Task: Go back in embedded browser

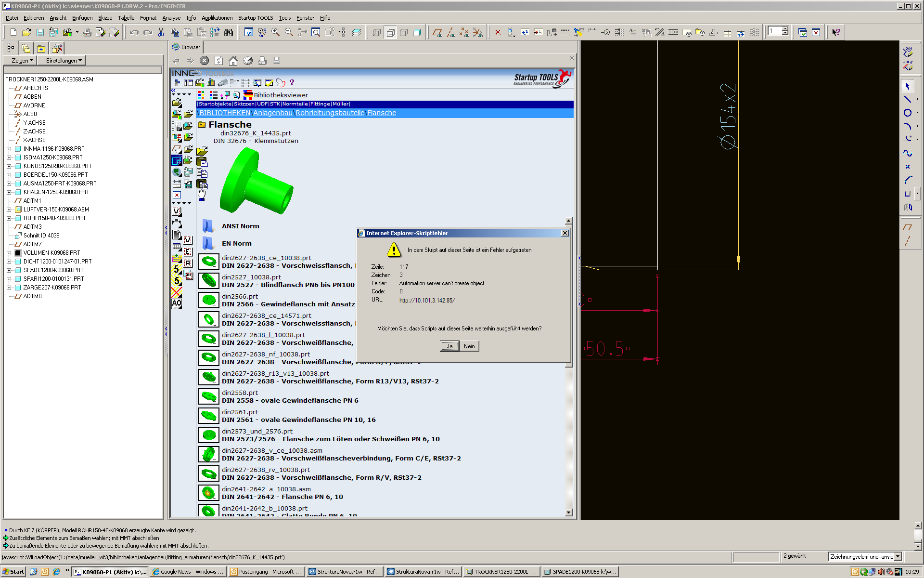Action: (176, 61)
